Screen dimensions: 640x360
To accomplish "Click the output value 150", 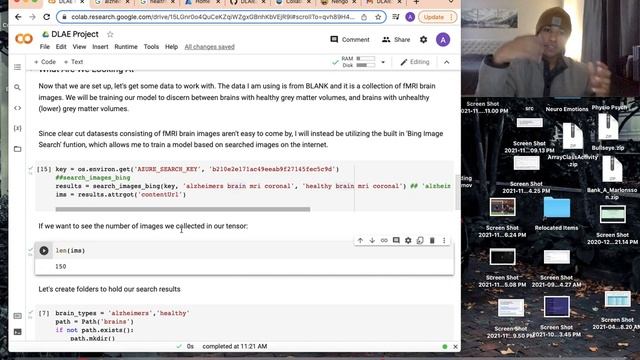I will (x=60, y=266).
